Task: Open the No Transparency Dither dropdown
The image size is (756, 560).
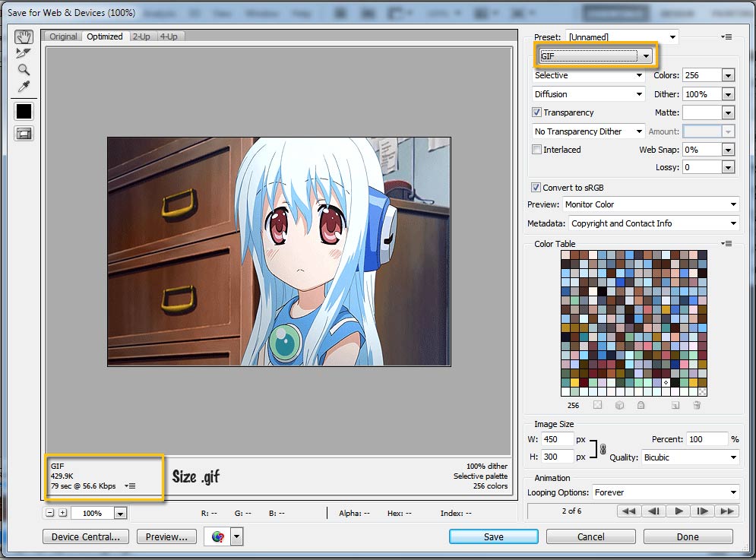Action: [588, 131]
